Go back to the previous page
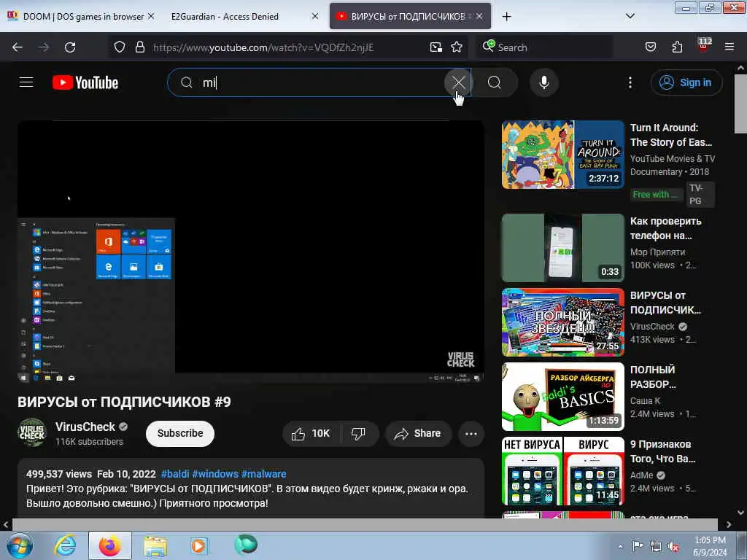This screenshot has height=560, width=747. [18, 47]
